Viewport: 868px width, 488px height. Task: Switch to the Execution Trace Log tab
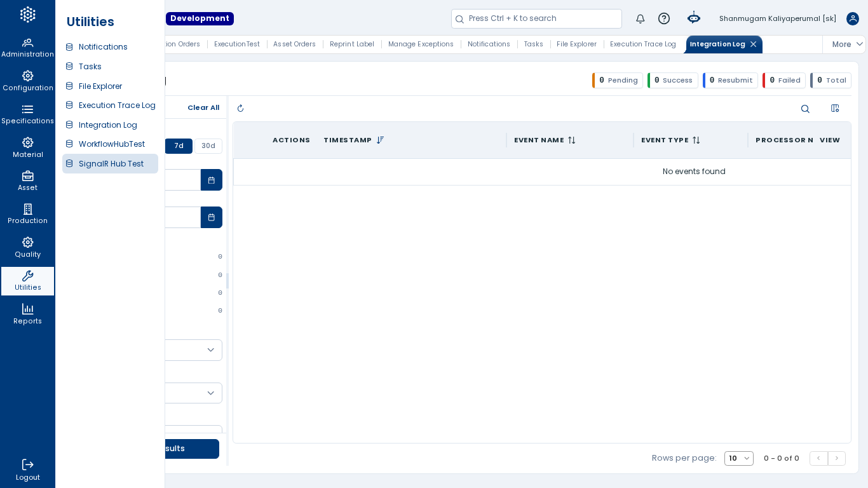tap(643, 44)
